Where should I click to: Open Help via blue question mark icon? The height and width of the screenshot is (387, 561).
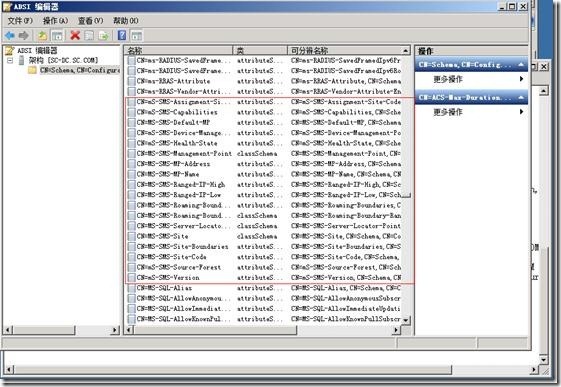(x=122, y=35)
